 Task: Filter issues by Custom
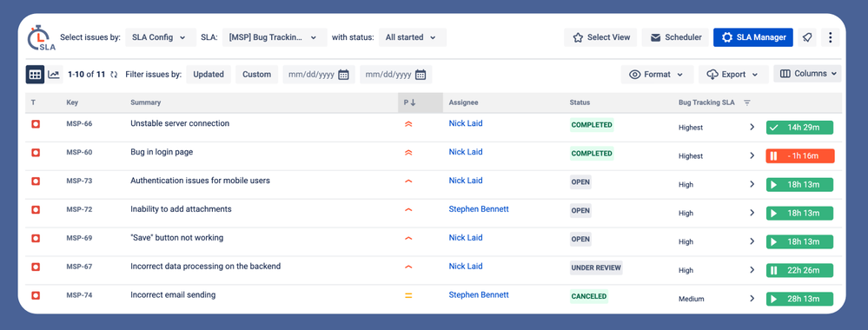(x=257, y=74)
